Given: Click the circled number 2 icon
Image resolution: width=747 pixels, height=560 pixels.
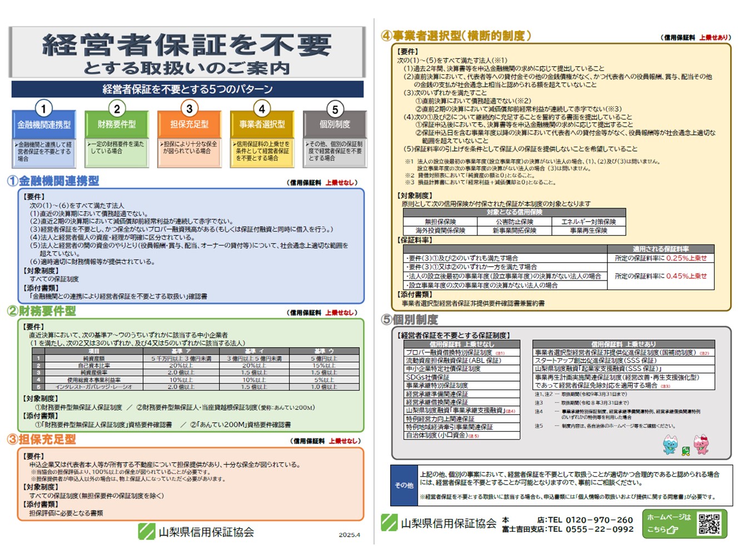Looking at the screenshot, I should pyautogui.click(x=117, y=108).
